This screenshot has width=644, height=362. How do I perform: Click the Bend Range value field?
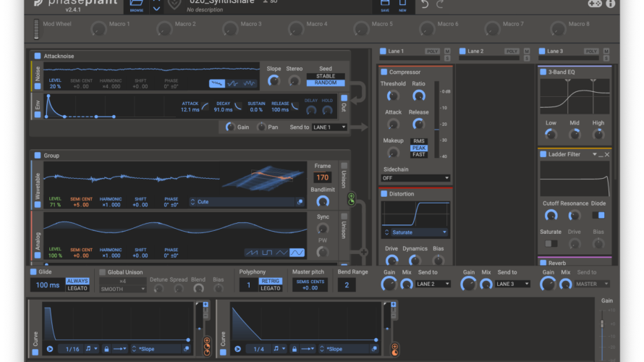click(x=347, y=285)
